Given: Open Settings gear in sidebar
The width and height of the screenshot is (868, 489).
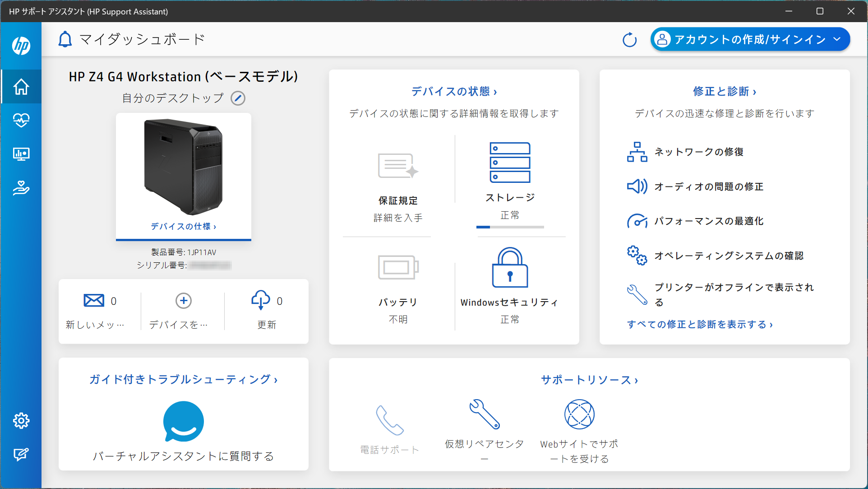Looking at the screenshot, I should coord(21,421).
